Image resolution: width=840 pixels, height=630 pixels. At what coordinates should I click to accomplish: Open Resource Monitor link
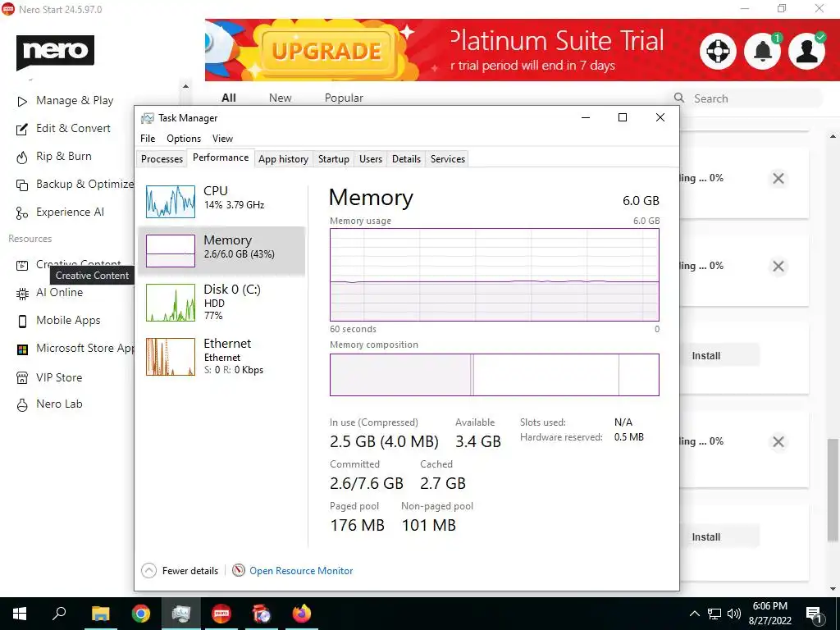point(301,571)
